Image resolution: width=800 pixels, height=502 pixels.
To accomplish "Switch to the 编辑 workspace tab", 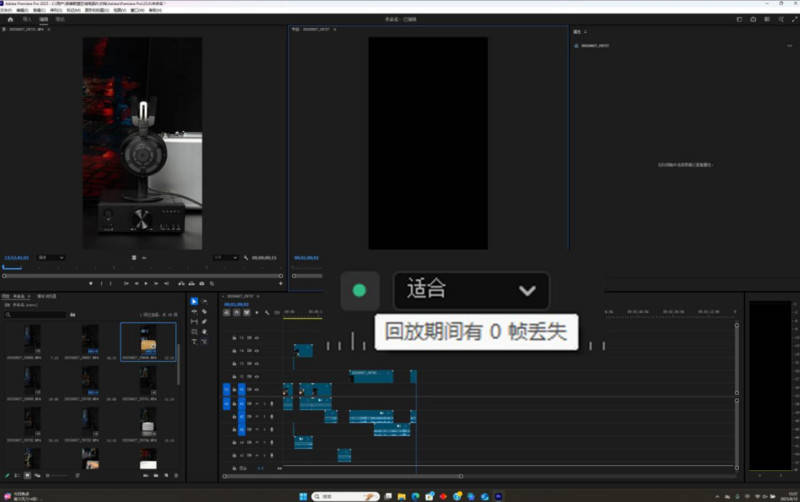I will [44, 19].
